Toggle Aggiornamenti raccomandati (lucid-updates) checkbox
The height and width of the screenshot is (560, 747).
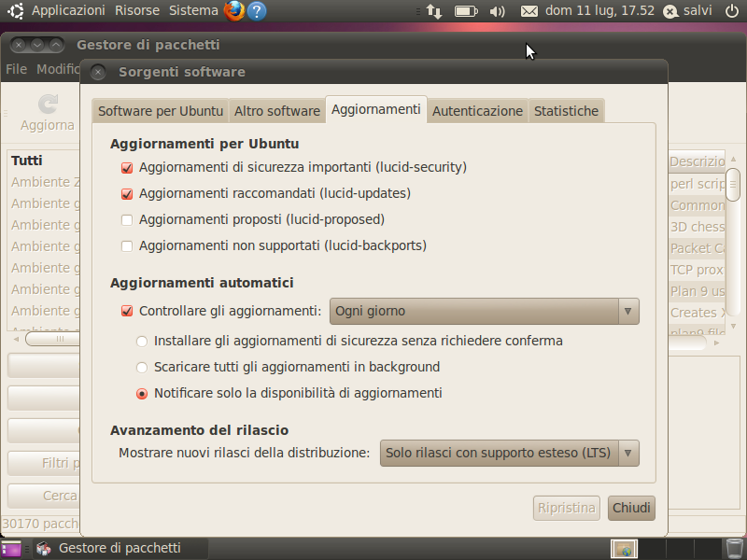[127, 194]
